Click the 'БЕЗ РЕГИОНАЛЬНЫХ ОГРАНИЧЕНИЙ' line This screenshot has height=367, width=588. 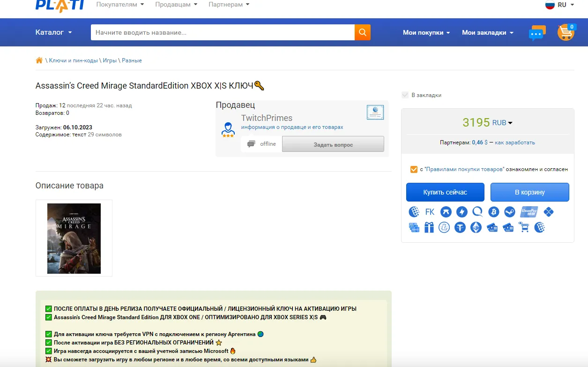pyautogui.click(x=134, y=343)
